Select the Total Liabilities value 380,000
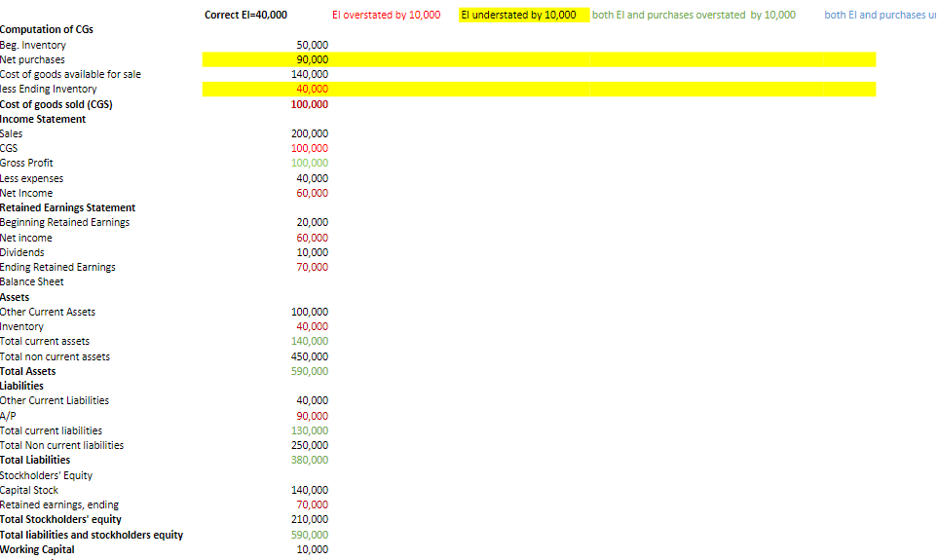The height and width of the screenshot is (560, 939). 310,460
